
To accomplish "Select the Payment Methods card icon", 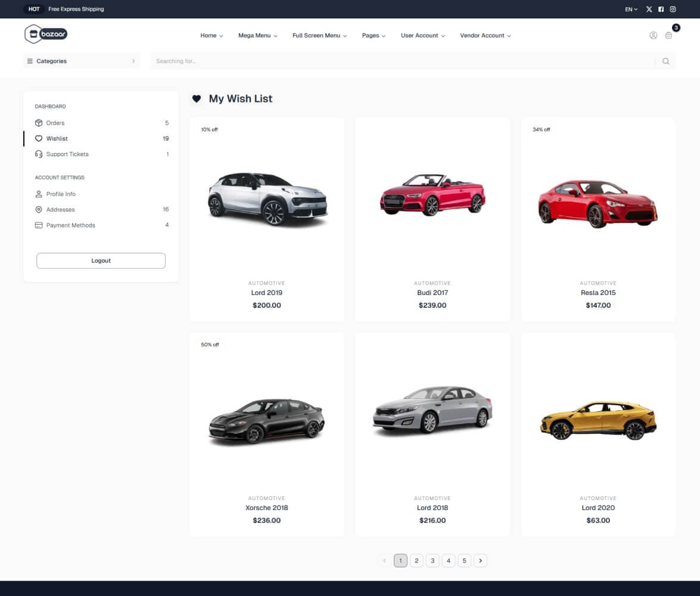I will 39,225.
